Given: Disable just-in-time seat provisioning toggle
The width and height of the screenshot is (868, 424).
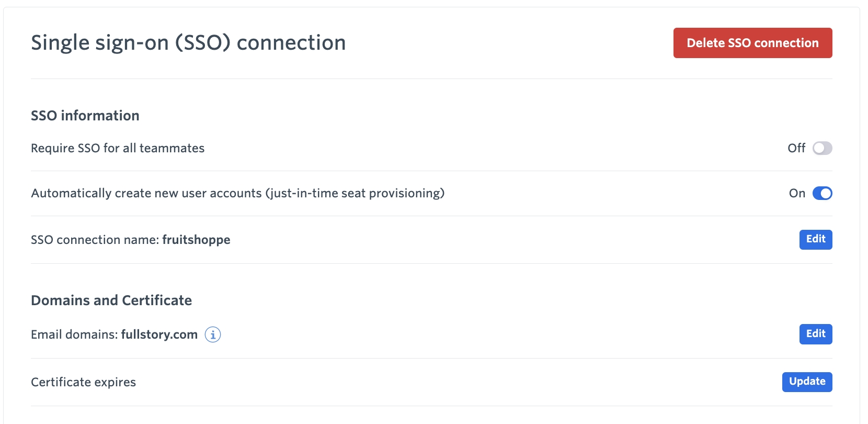Looking at the screenshot, I should 822,193.
